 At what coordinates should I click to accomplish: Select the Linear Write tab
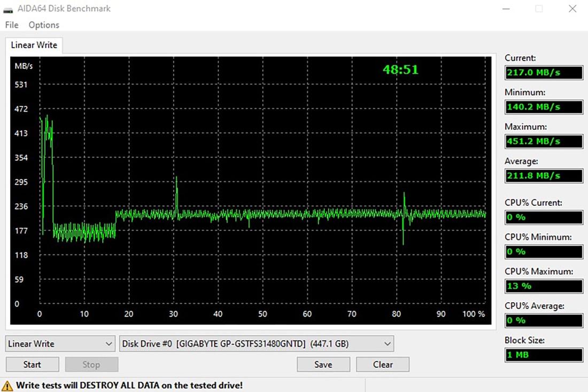34,45
